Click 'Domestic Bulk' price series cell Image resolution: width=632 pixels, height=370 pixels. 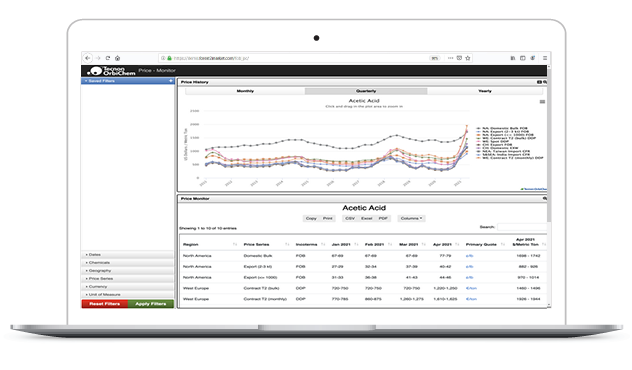(258, 256)
